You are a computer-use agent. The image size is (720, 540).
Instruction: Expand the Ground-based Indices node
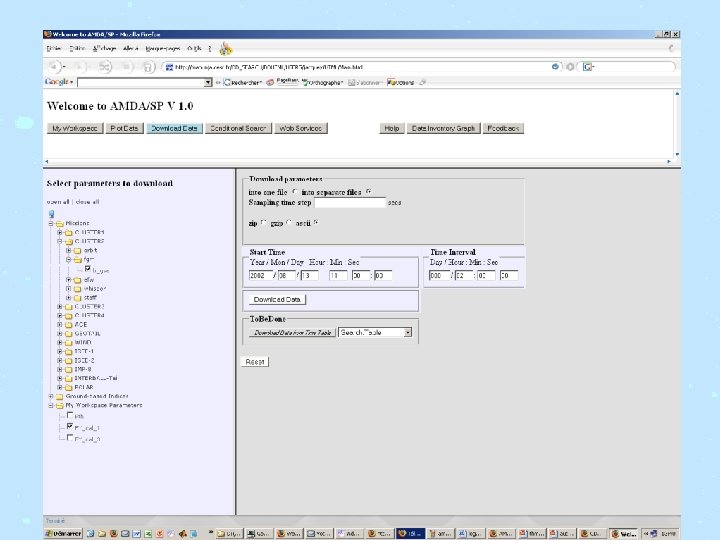point(51,396)
